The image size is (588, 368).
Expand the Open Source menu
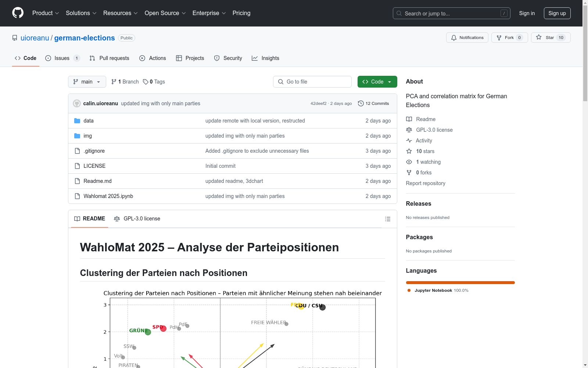tap(165, 13)
